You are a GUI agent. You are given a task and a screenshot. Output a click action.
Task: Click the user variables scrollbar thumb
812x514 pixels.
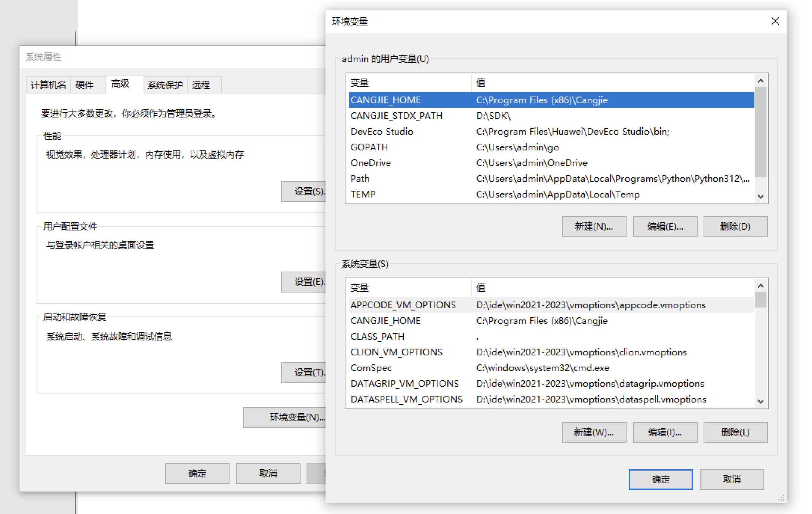pyautogui.click(x=760, y=132)
